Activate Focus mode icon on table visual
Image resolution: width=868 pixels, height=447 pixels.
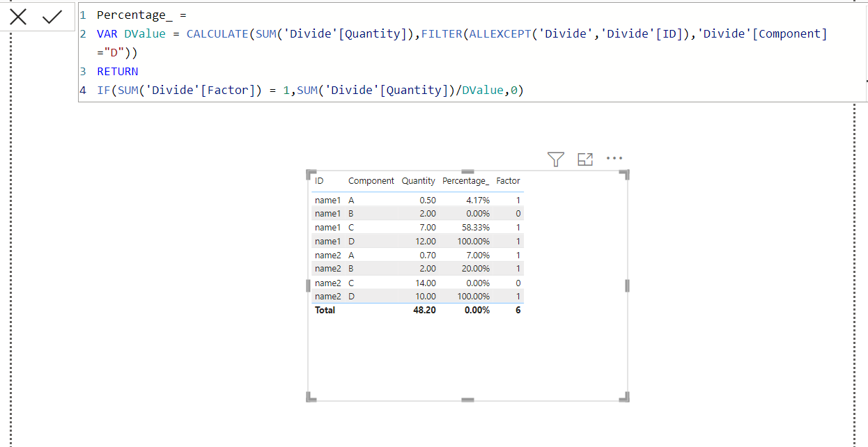point(585,159)
